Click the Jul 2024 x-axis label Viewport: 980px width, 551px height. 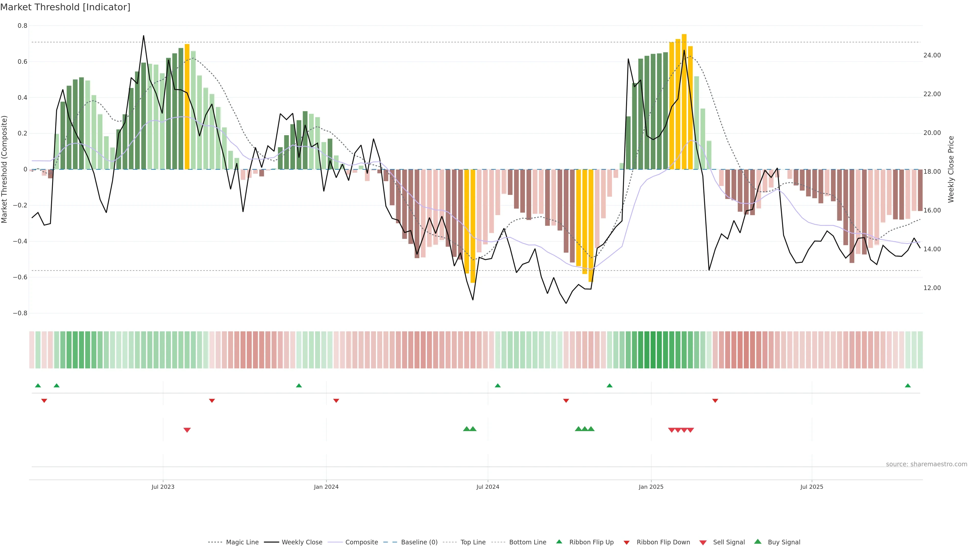click(488, 487)
